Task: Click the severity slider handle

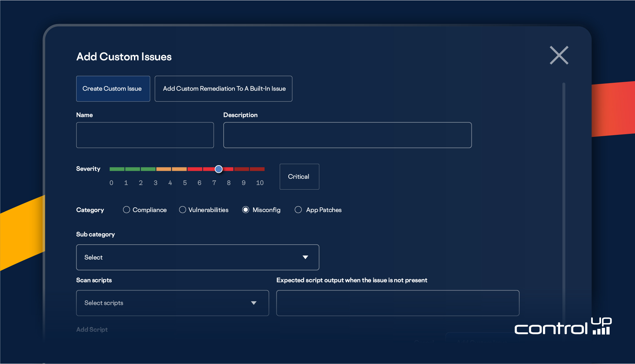Action: [218, 169]
